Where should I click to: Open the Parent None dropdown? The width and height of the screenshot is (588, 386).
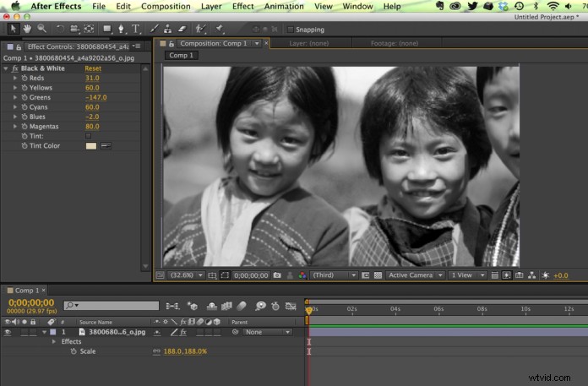pyautogui.click(x=267, y=333)
